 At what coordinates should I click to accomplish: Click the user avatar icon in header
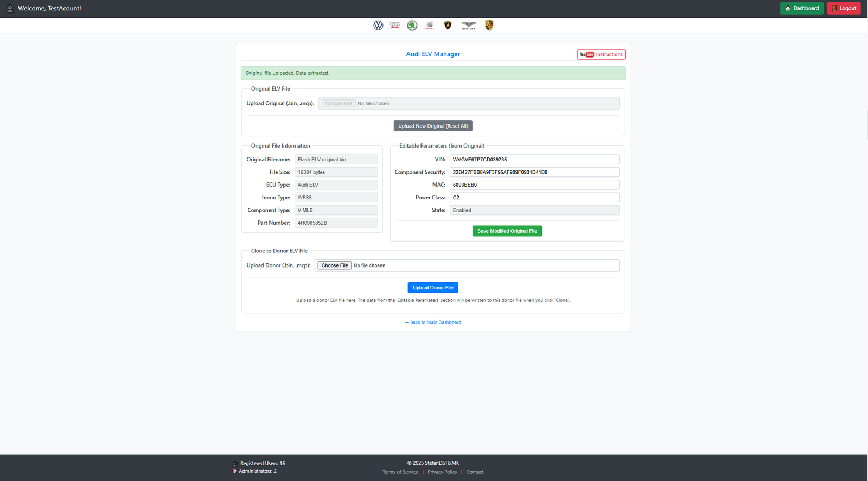[10, 8]
